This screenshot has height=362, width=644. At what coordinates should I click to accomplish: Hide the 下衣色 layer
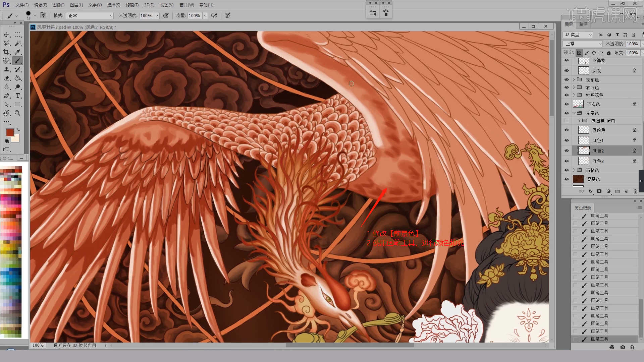[567, 104]
